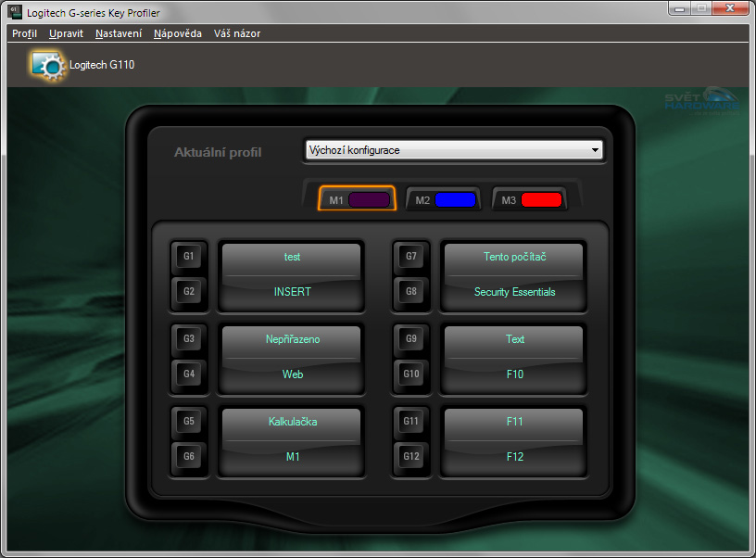
Task: Switch to M1 mode
Action: click(357, 199)
